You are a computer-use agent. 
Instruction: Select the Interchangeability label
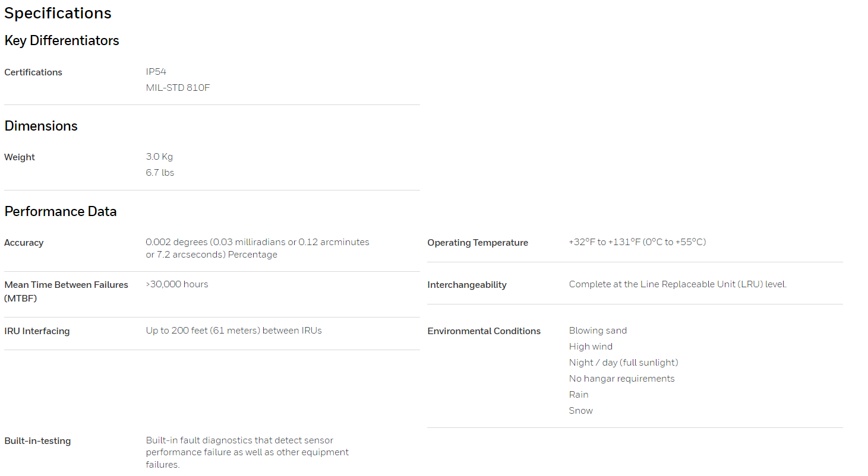click(x=467, y=285)
